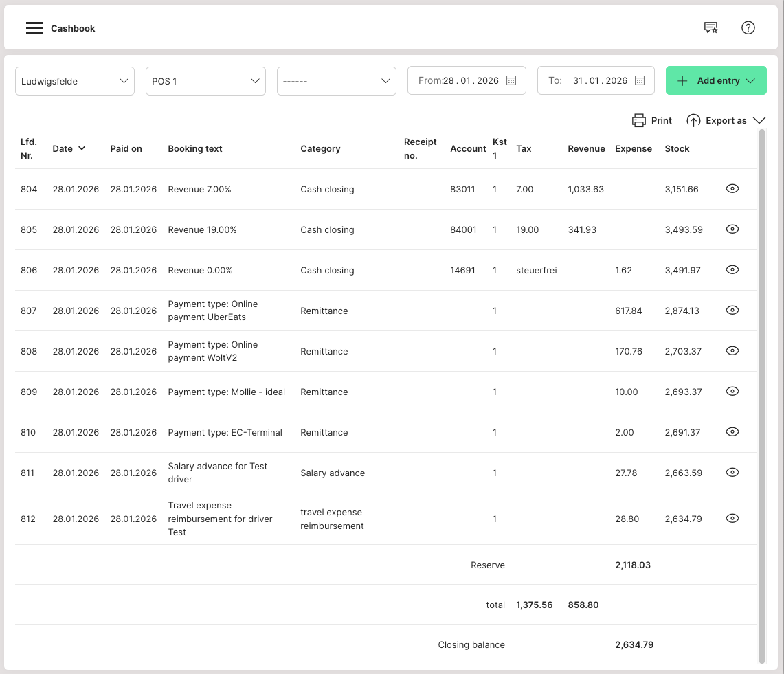Open the From date calendar picker

pyautogui.click(x=511, y=80)
